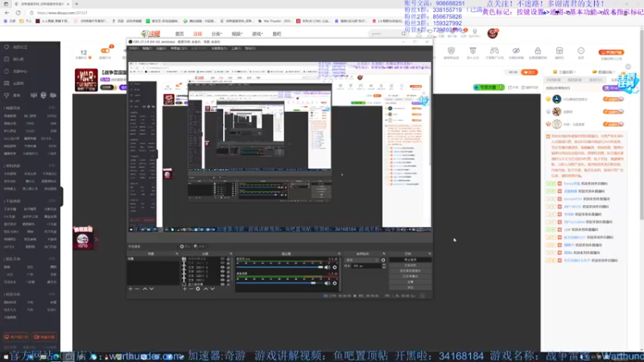The image size is (644, 362).
Task: Move the selected OBS scene up
Action: pos(145,289)
